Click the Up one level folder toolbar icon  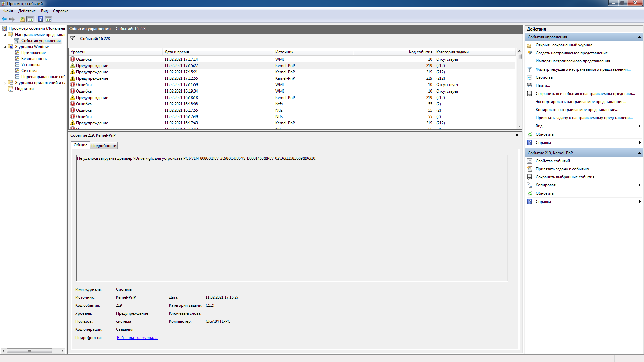22,19
